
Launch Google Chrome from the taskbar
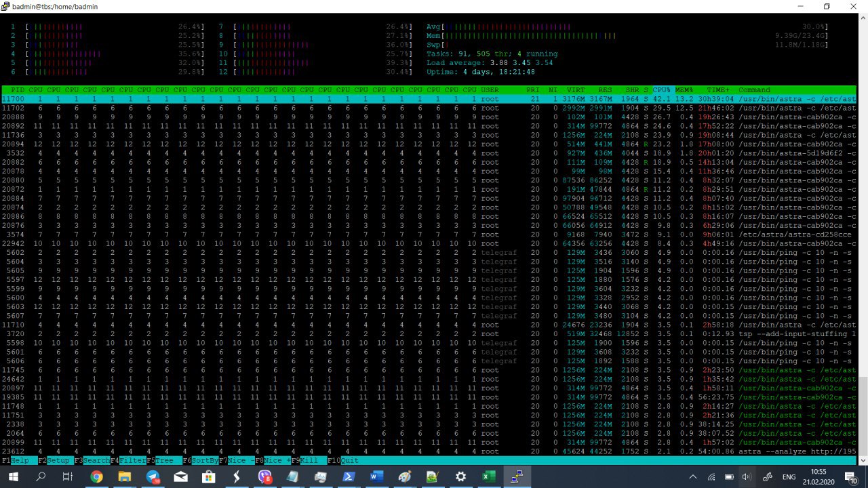[96, 476]
